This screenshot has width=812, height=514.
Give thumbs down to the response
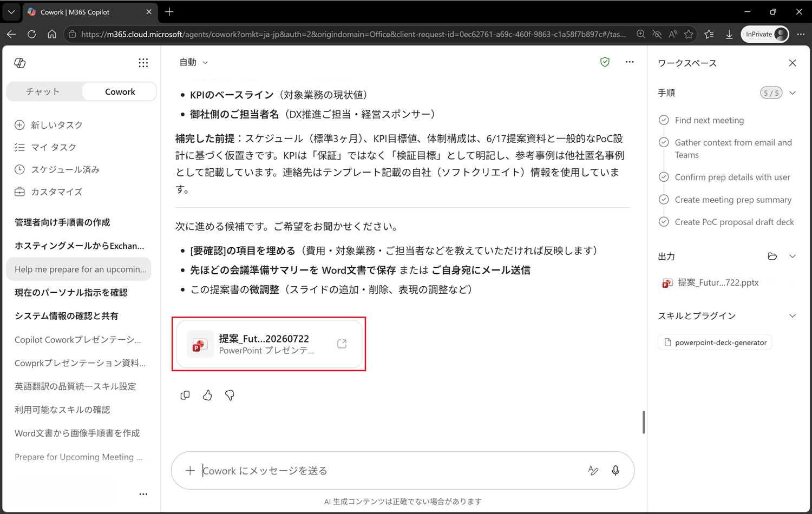click(230, 395)
